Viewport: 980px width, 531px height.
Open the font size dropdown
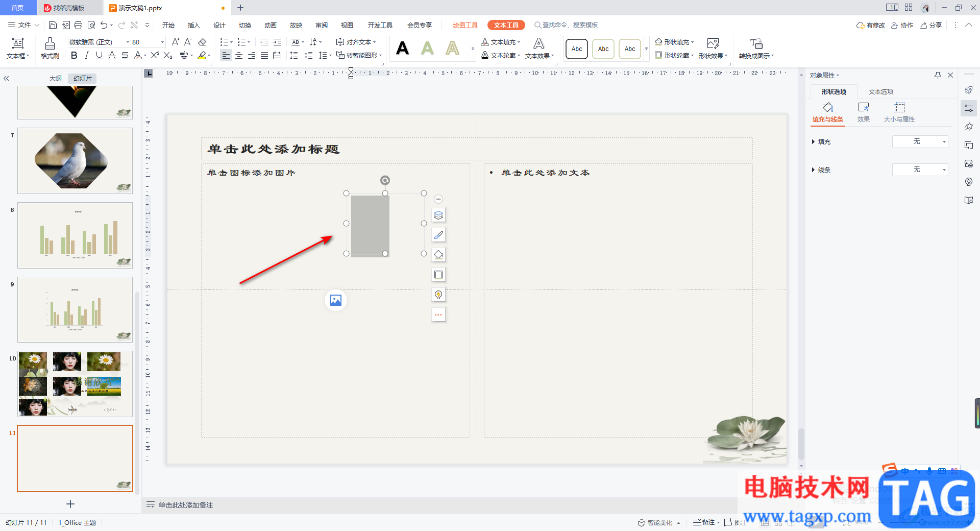pos(163,42)
